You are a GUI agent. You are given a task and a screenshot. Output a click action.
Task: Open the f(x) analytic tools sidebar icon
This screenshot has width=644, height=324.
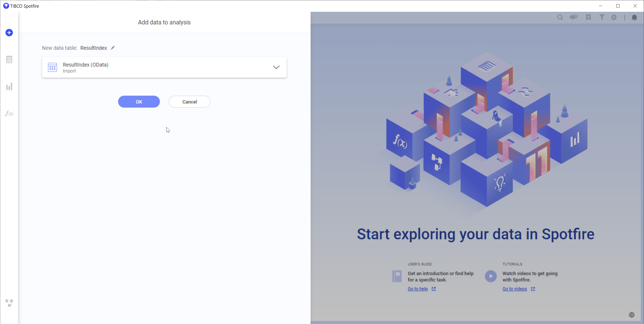point(9,114)
